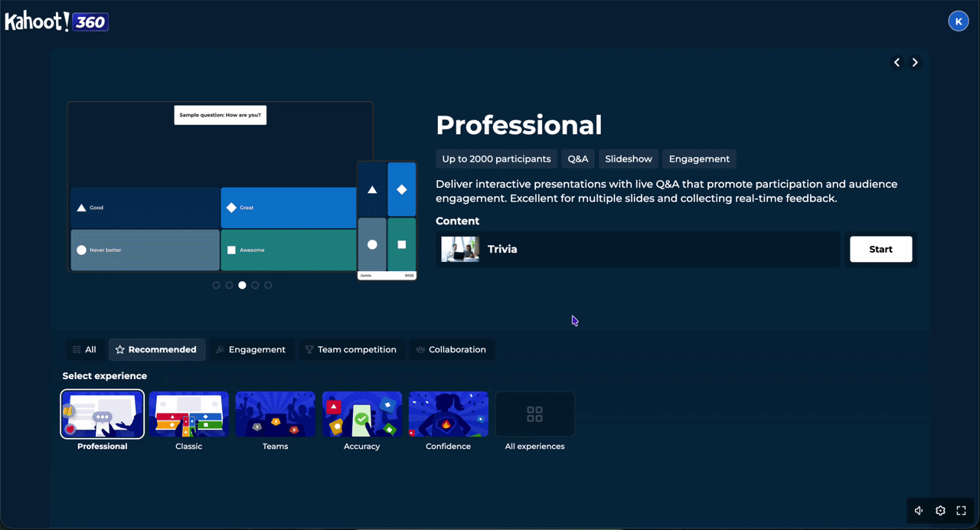Image resolution: width=980 pixels, height=530 pixels.
Task: Click the Engagement tag under Professional heading
Action: (x=699, y=159)
